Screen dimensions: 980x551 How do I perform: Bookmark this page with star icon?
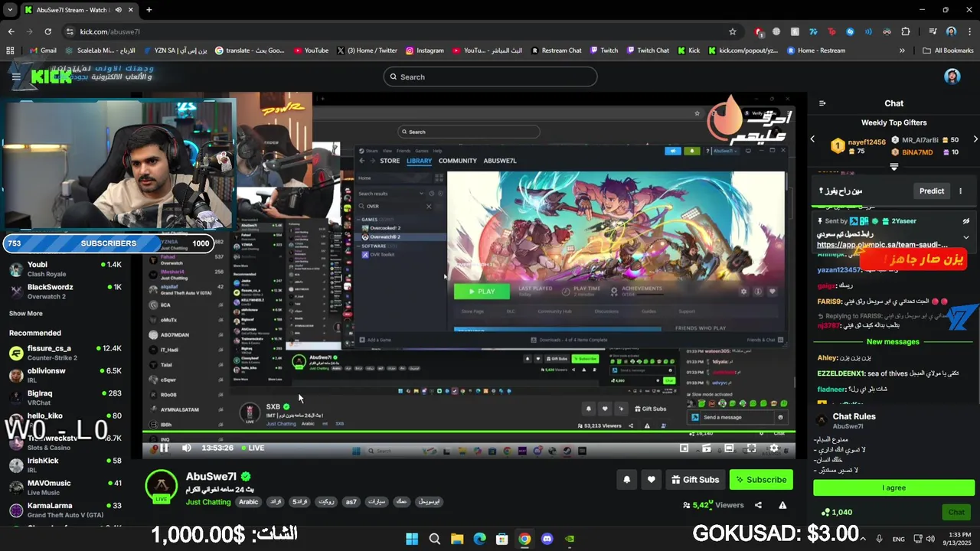coord(733,31)
